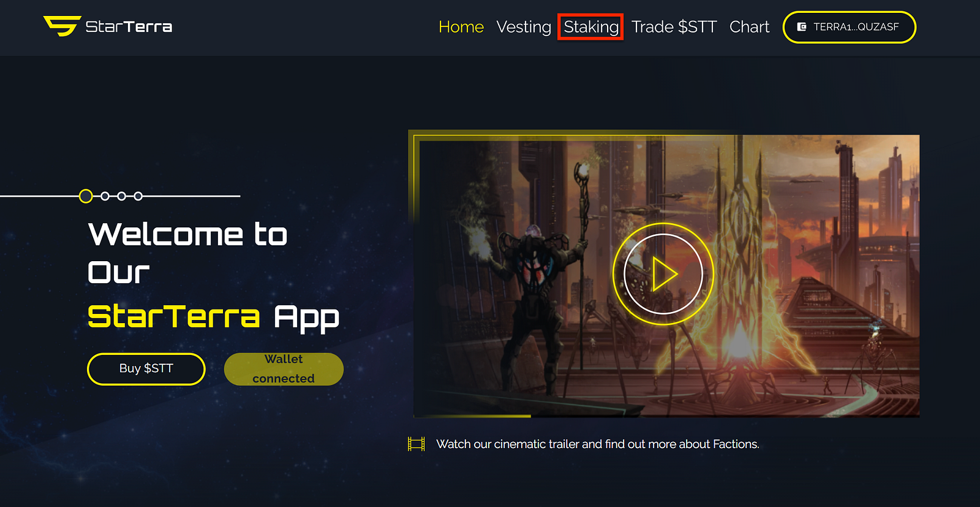The width and height of the screenshot is (980, 507).
Task: Select the second slide indicator dot
Action: [105, 196]
